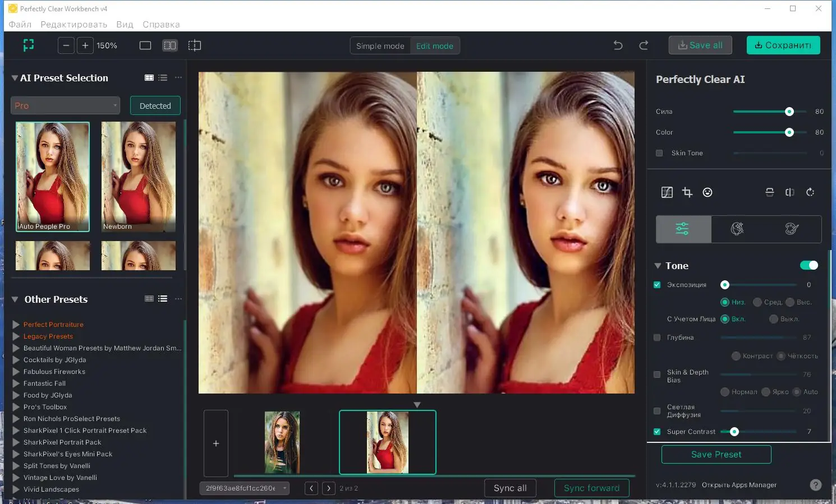Viewport: 836px width, 504px height.
Task: Open the face detection smiley icon
Action: click(708, 192)
